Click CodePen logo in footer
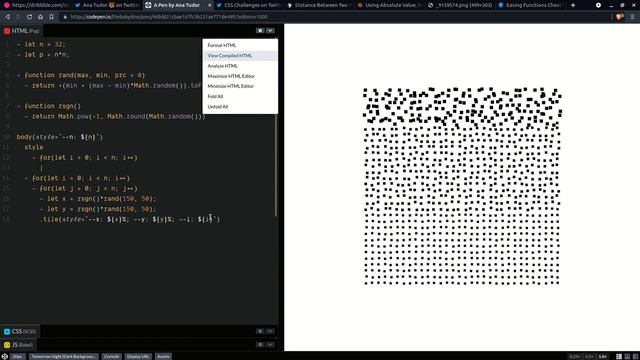Screen dimensions: 640x360 pyautogui.click(x=4, y=356)
